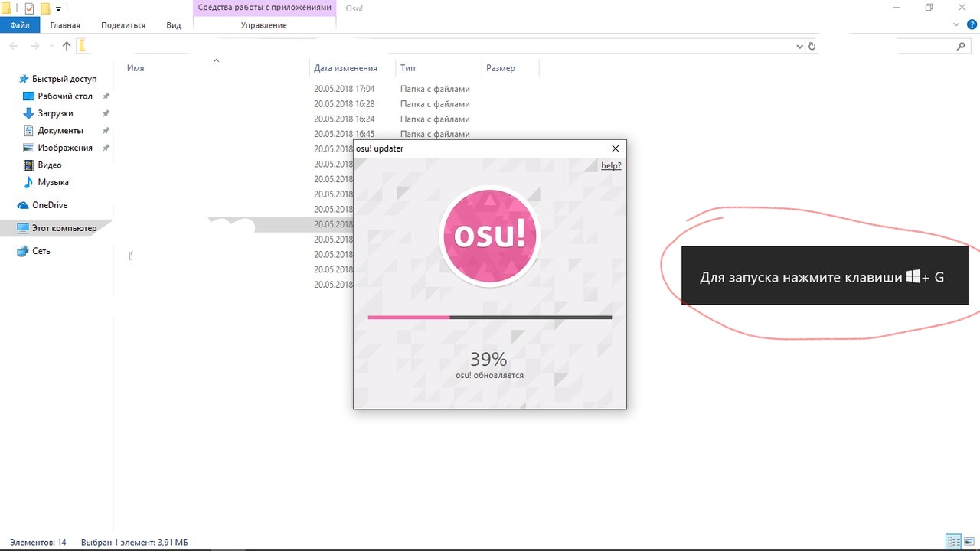Switch to the Вид ribbon tab

click(174, 25)
